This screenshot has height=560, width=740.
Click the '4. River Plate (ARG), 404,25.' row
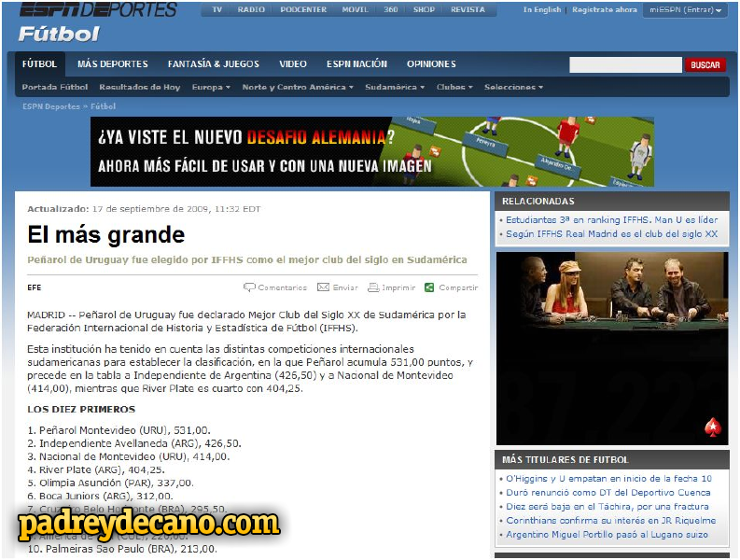(x=96, y=469)
